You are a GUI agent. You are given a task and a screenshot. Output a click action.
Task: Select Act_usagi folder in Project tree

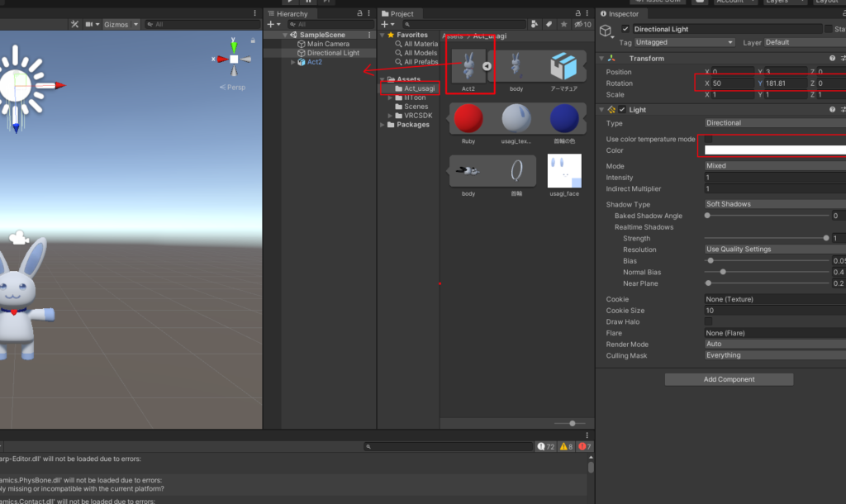click(415, 88)
